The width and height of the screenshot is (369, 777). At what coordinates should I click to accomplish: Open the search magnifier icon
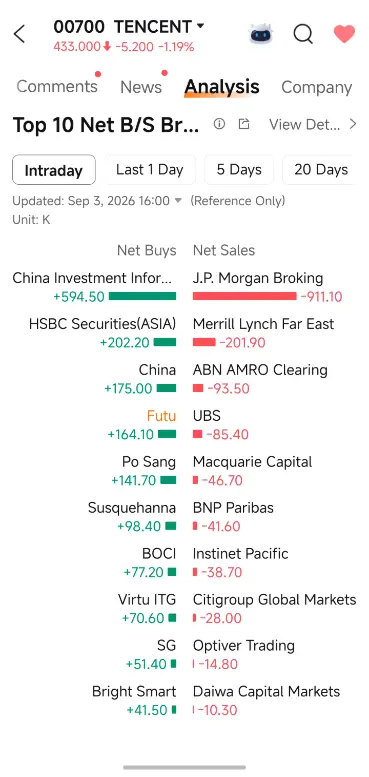point(303,35)
